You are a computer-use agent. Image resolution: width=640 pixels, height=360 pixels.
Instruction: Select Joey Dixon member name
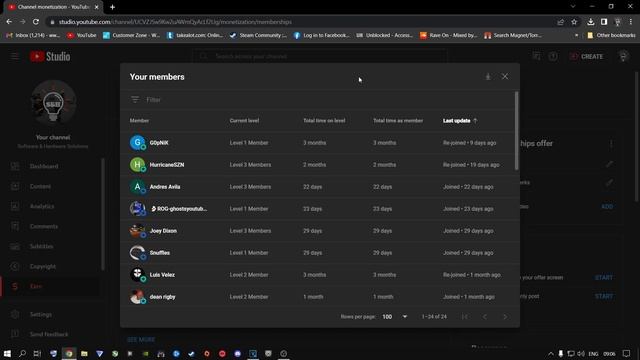tap(163, 231)
